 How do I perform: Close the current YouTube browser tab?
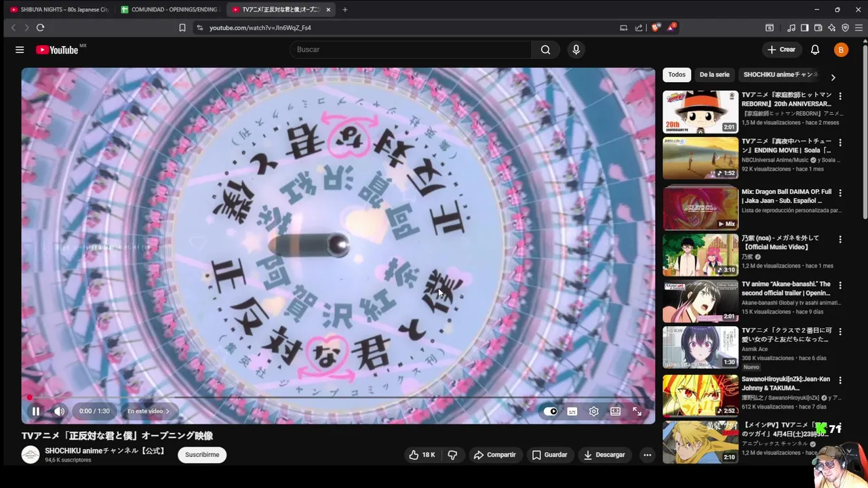[328, 9]
